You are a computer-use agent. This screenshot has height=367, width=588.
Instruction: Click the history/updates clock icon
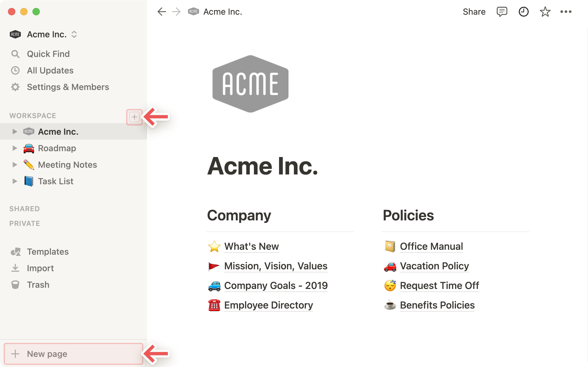click(523, 12)
